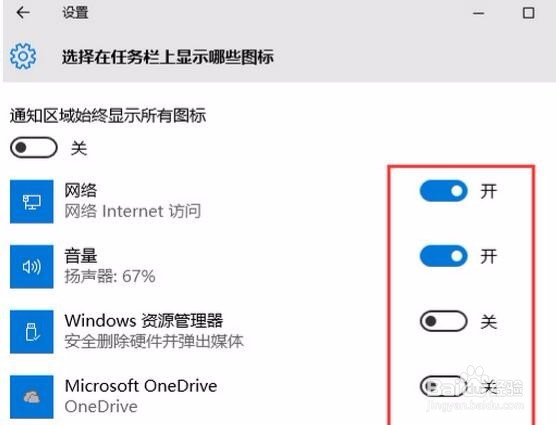Maximize the Settings window
Image resolution: width=556 pixels, height=425 pixels.
pos(529,13)
